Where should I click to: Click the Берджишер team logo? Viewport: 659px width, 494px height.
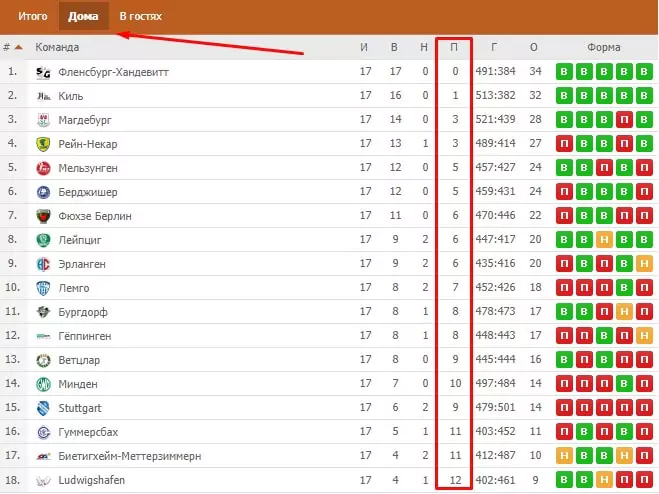pos(43,193)
